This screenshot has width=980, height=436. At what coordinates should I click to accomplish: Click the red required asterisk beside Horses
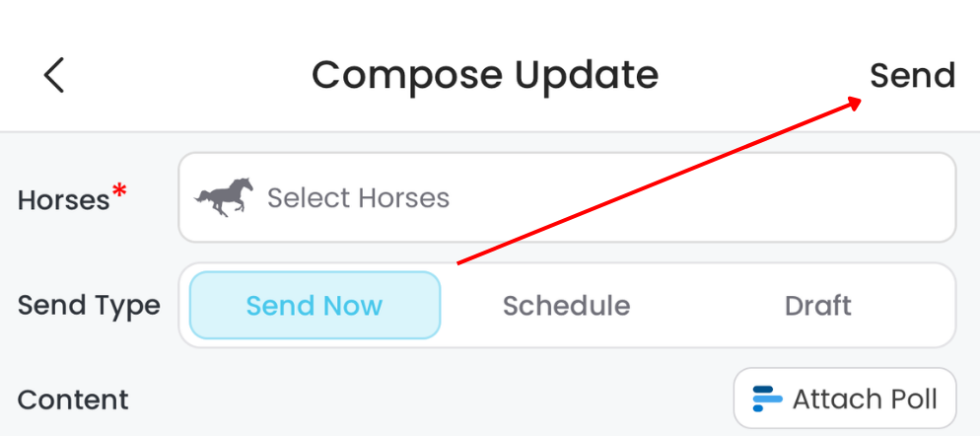coord(119,192)
